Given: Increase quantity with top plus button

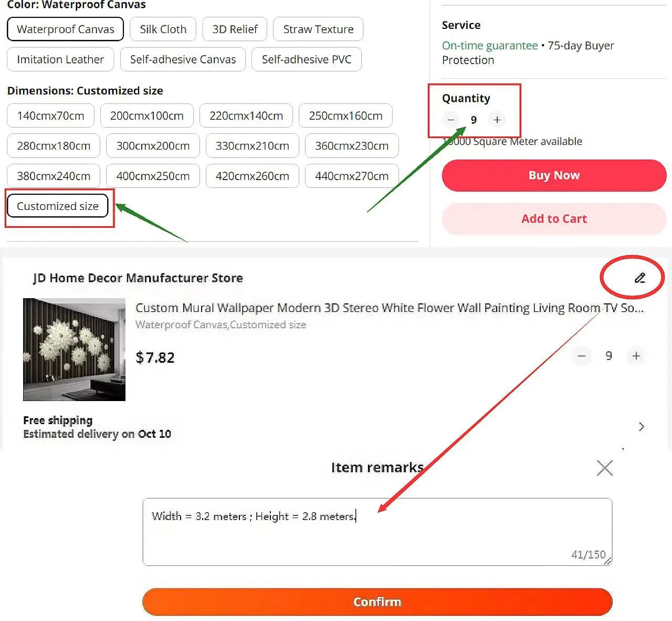Looking at the screenshot, I should [497, 120].
